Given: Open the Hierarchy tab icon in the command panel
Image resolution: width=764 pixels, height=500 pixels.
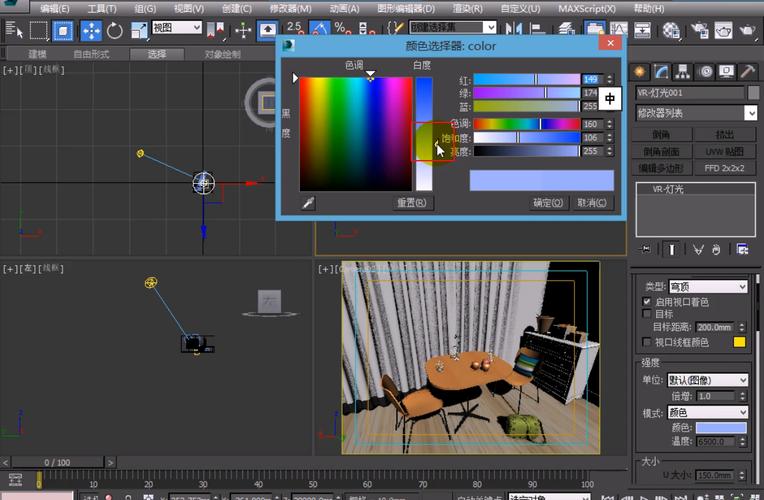Looking at the screenshot, I should [x=684, y=72].
